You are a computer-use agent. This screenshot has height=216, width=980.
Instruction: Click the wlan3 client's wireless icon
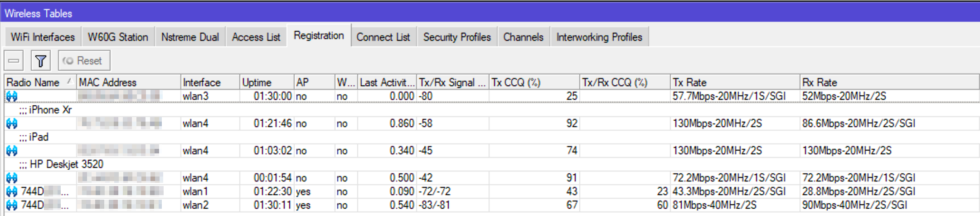click(x=12, y=96)
